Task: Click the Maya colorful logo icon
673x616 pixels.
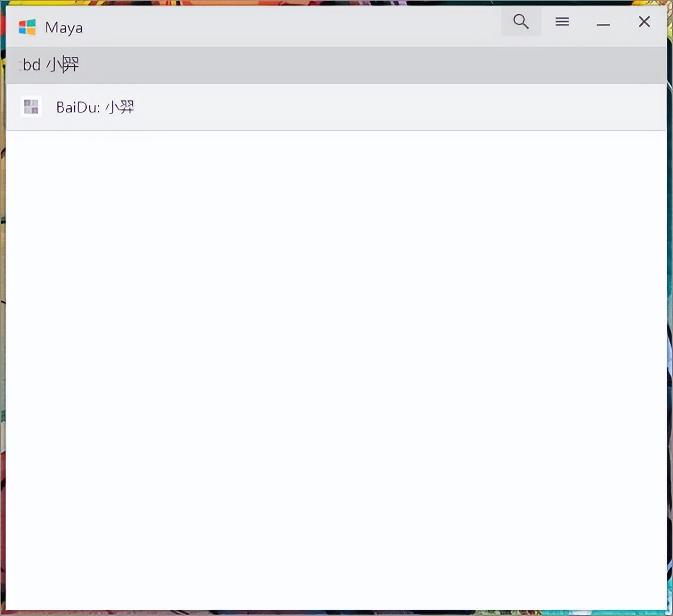Action: point(27,27)
